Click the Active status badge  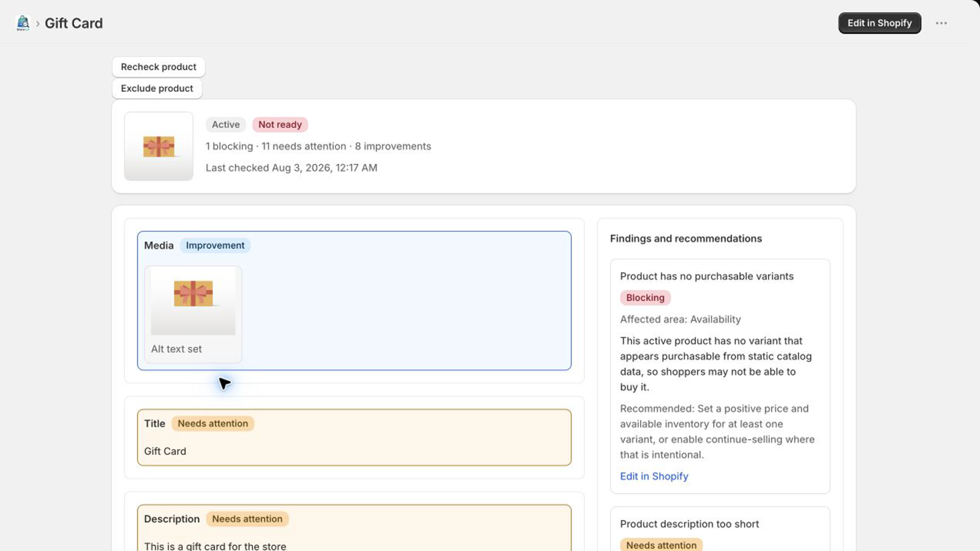pyautogui.click(x=226, y=124)
